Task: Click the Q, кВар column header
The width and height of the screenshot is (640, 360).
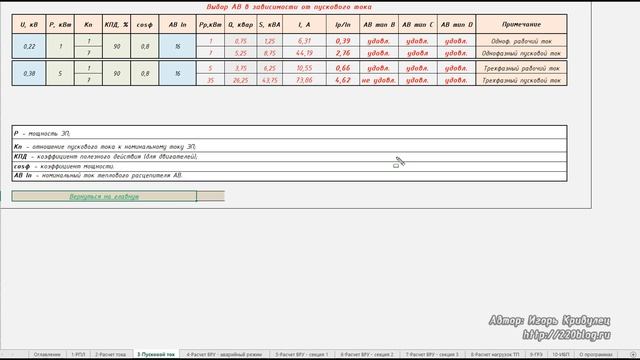Action: tap(241, 24)
